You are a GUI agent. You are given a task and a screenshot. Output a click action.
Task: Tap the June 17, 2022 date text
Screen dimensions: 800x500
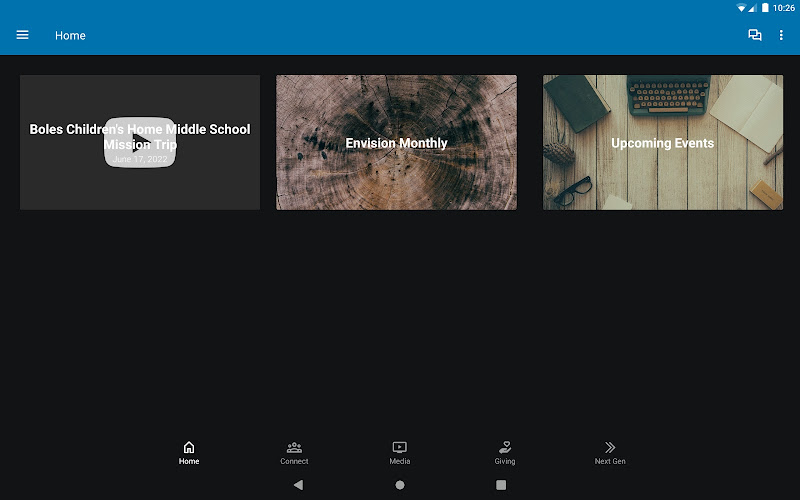tap(140, 159)
